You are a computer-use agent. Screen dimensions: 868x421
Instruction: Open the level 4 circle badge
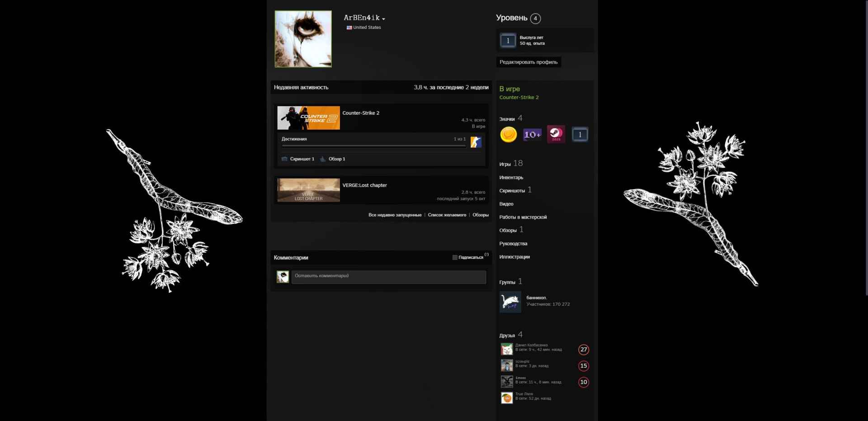[x=535, y=19]
